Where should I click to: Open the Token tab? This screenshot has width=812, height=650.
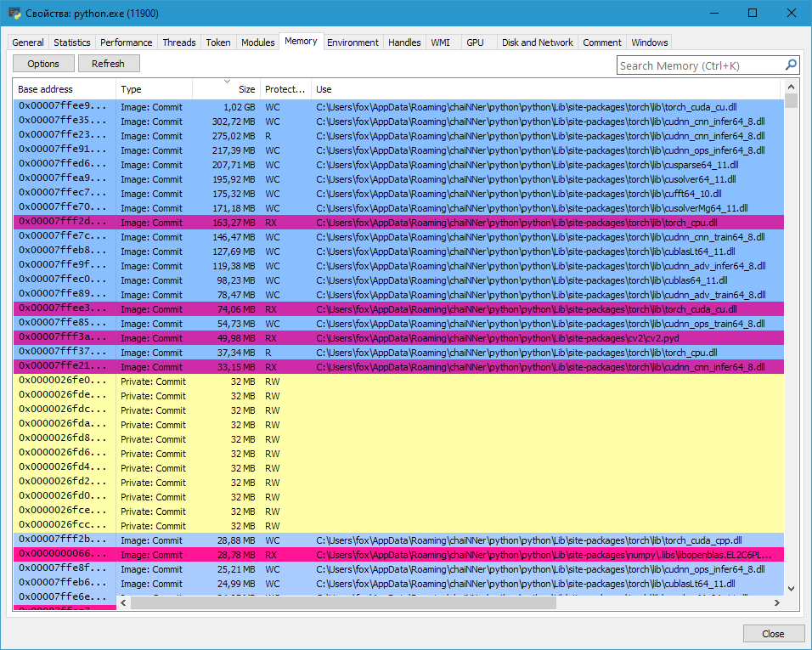point(218,42)
